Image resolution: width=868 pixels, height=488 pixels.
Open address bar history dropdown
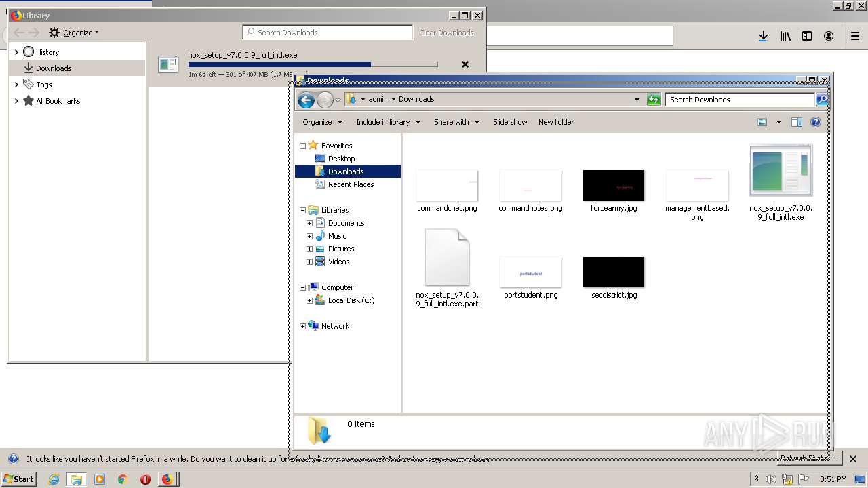click(x=637, y=100)
